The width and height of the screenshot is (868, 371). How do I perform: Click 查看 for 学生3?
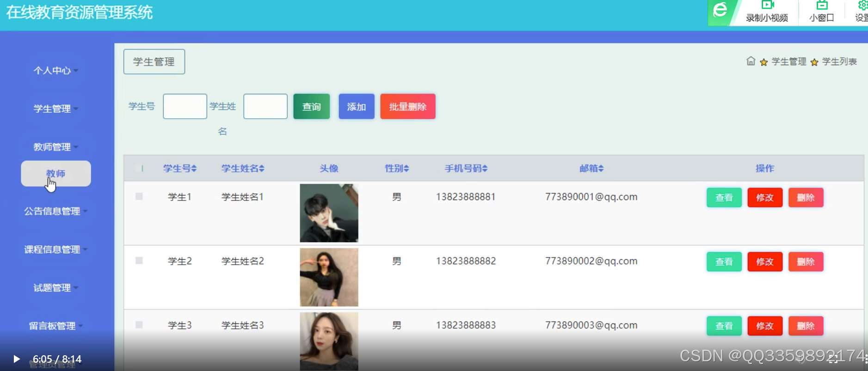point(724,326)
